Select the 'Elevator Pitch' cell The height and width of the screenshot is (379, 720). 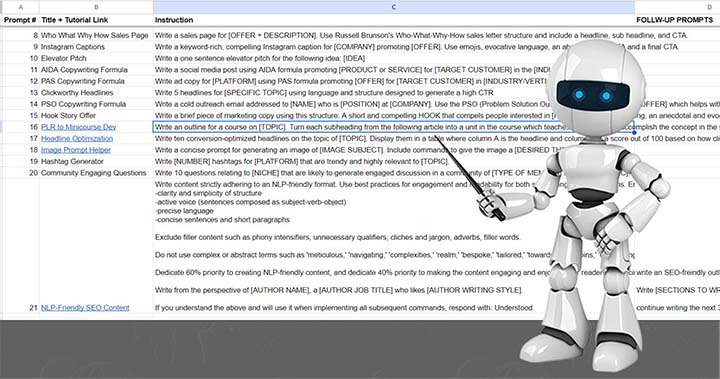tap(96, 58)
